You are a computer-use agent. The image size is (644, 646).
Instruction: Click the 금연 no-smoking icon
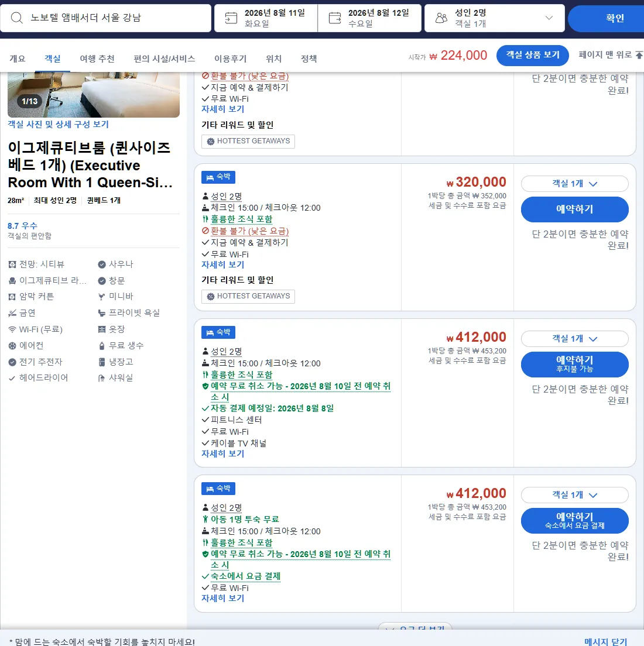click(x=12, y=313)
